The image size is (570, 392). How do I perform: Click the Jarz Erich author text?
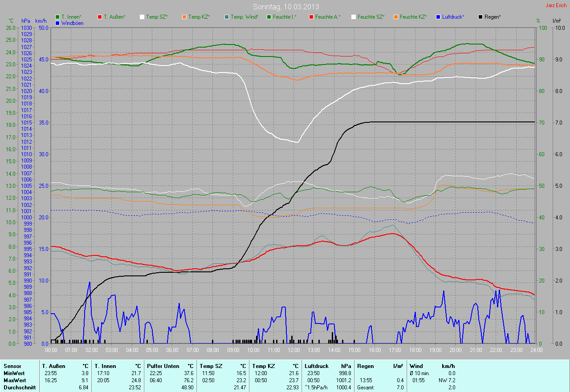pos(556,5)
